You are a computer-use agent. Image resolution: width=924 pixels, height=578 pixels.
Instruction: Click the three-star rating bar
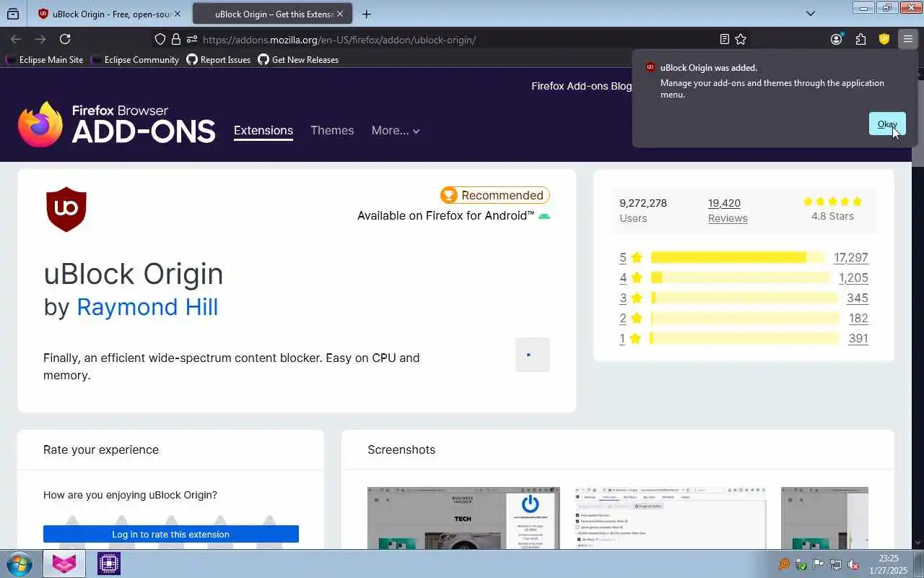click(744, 298)
